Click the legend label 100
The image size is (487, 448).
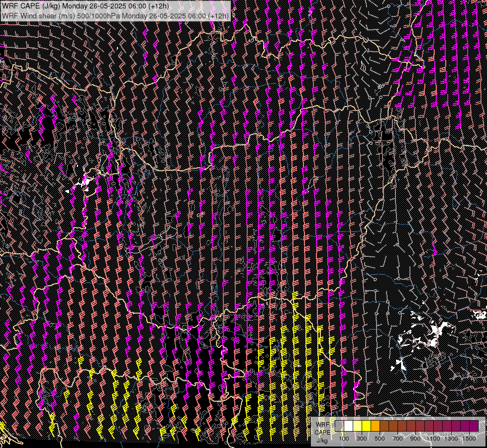[x=344, y=439]
